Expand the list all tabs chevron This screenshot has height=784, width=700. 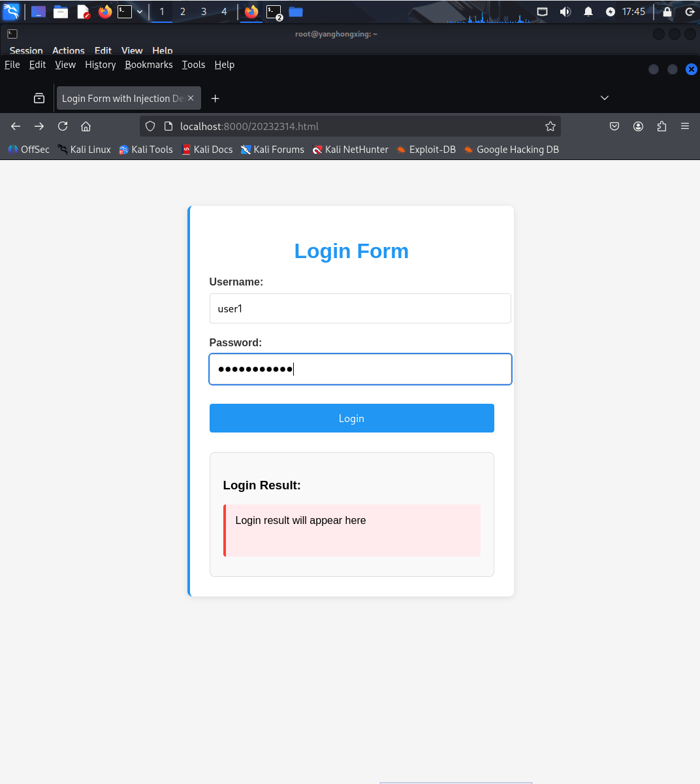click(x=605, y=98)
